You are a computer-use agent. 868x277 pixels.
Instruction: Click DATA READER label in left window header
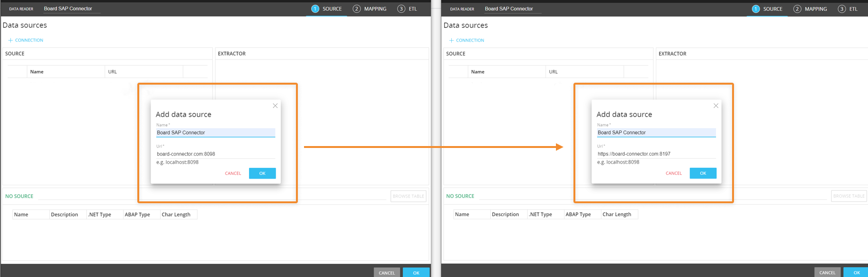(x=21, y=9)
